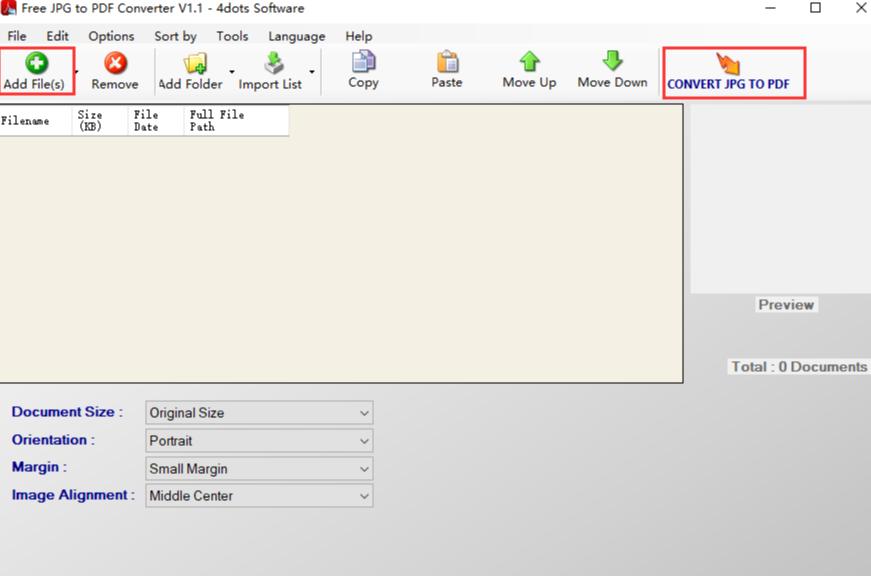Expand the Image Alignment combo box
This screenshot has height=576, width=871.
364,495
